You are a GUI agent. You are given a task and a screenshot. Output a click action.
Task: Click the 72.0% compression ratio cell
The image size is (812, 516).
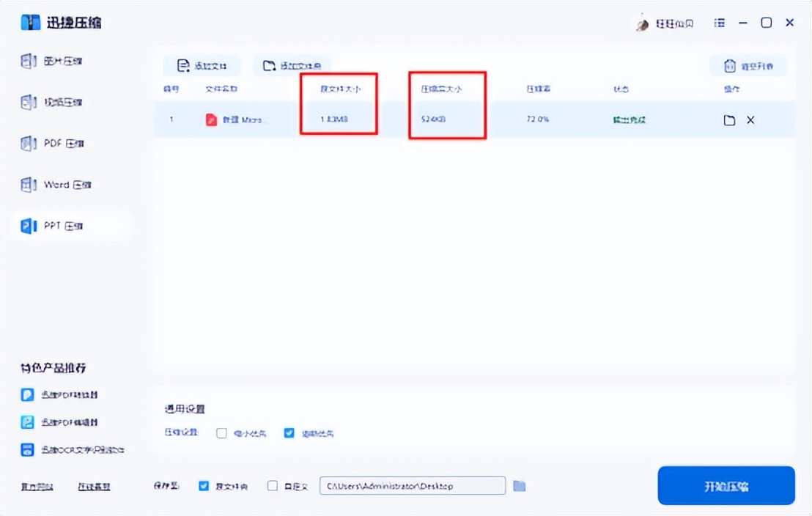click(537, 119)
